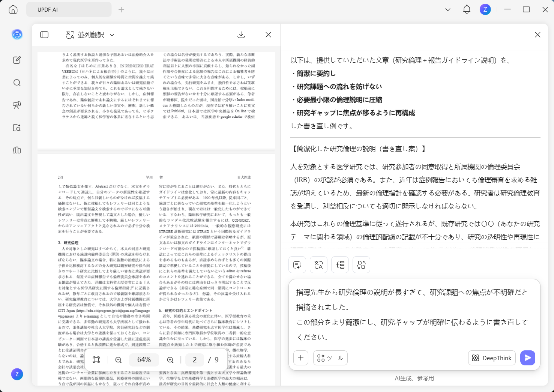Switch to the UPDF AI tab
Screen dimensions: 554x392
[69, 10]
